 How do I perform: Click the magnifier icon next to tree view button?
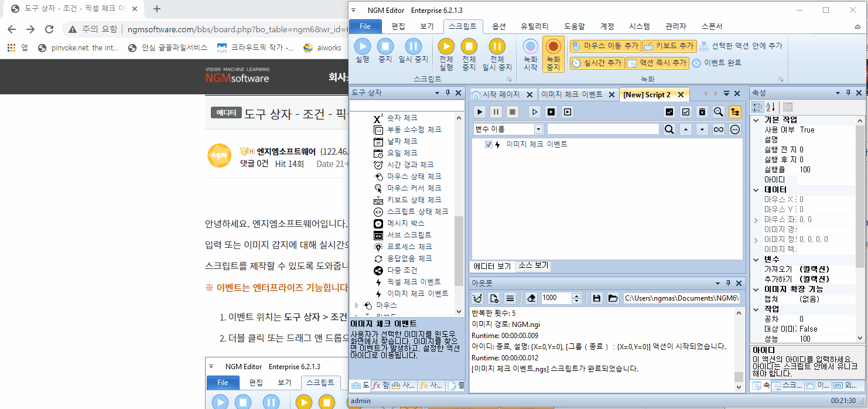[719, 111]
